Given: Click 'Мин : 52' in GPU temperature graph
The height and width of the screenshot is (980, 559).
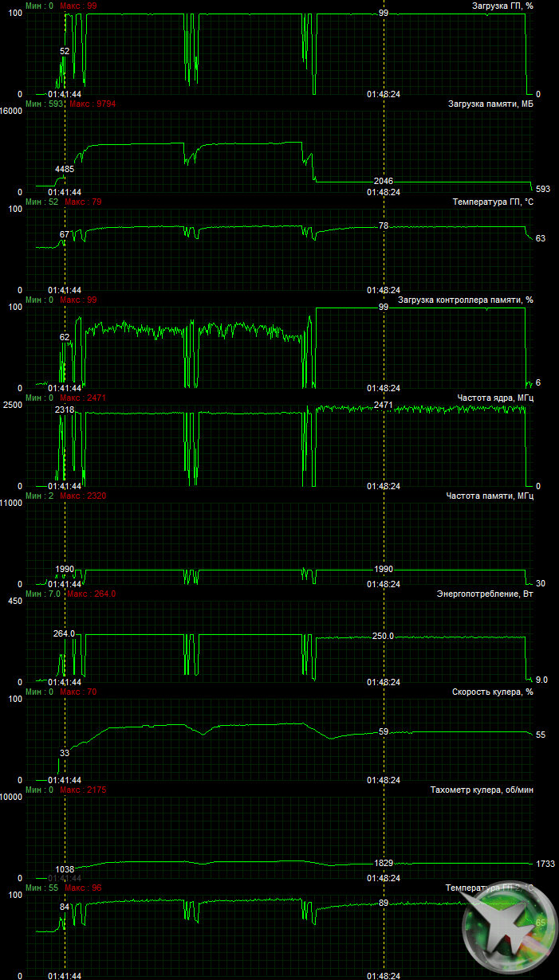Looking at the screenshot, I should click(x=42, y=202).
